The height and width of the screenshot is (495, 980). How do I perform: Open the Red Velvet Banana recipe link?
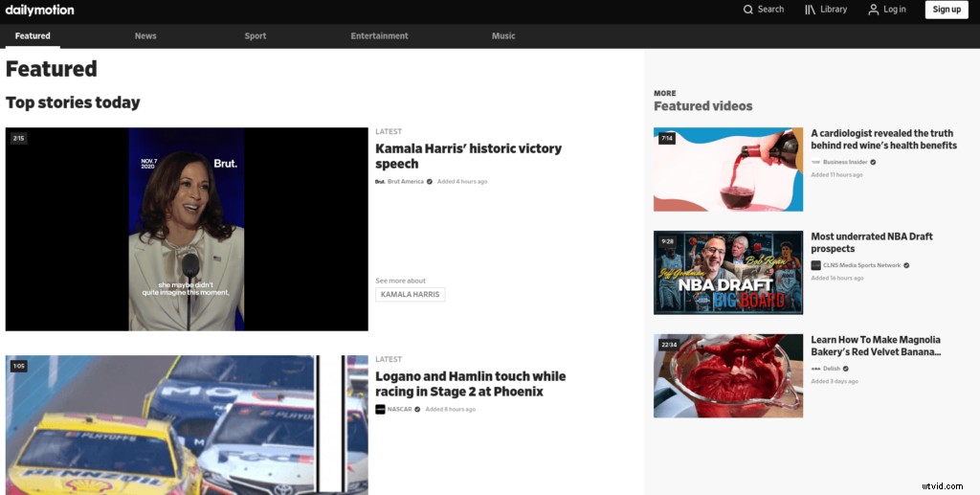click(x=876, y=346)
